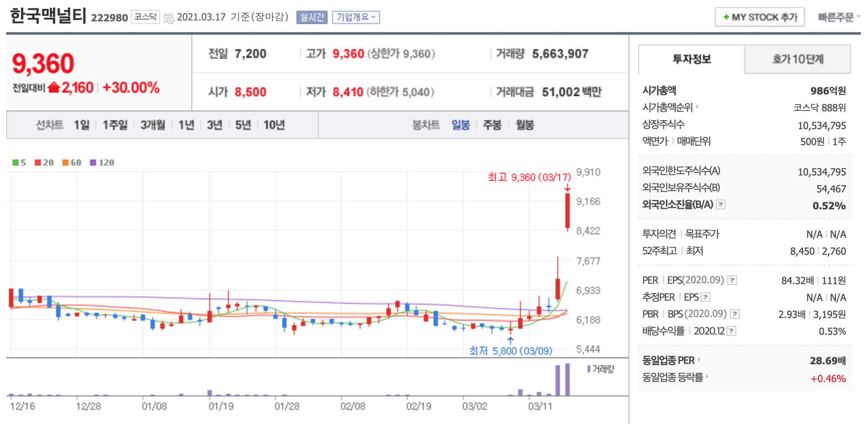Viewport: 868px width, 424px height.
Task: Select the 월봉 candlestick chart
Action: coord(525,125)
